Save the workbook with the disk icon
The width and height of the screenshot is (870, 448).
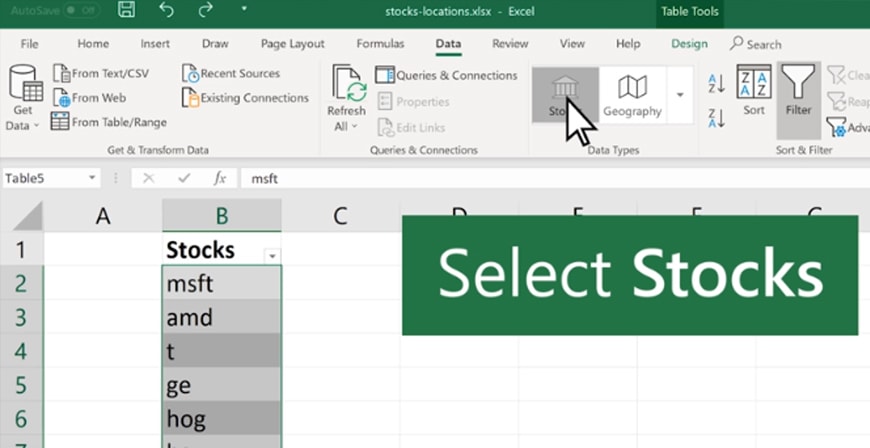point(127,9)
